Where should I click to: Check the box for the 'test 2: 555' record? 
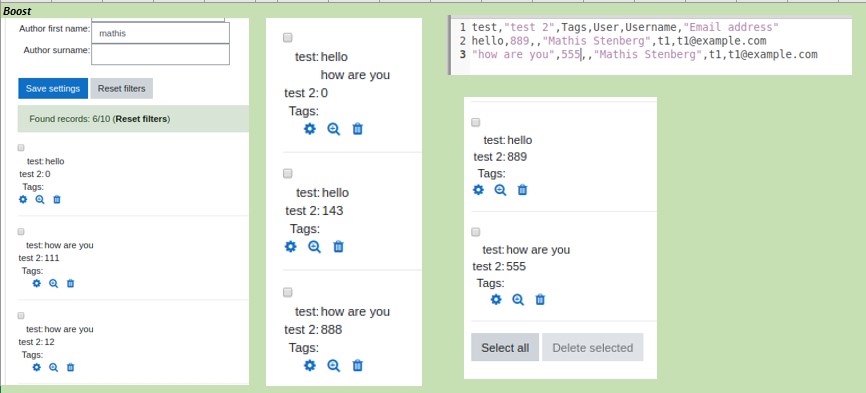tap(476, 232)
